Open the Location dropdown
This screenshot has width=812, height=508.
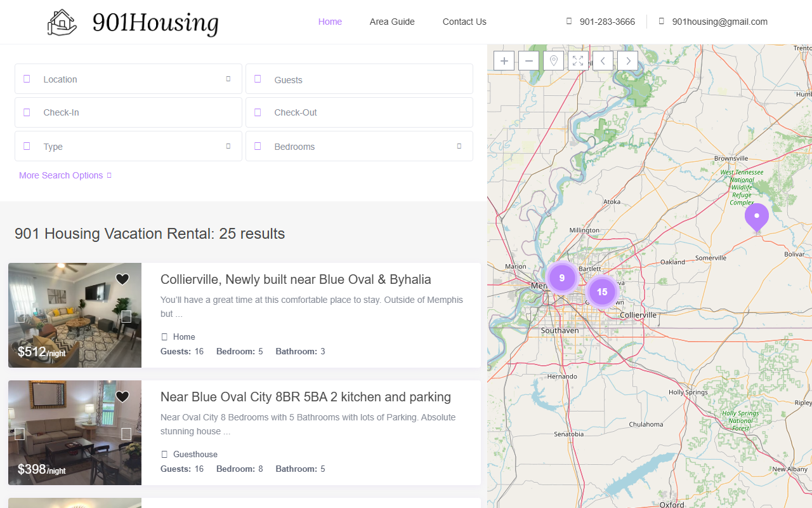point(128,79)
